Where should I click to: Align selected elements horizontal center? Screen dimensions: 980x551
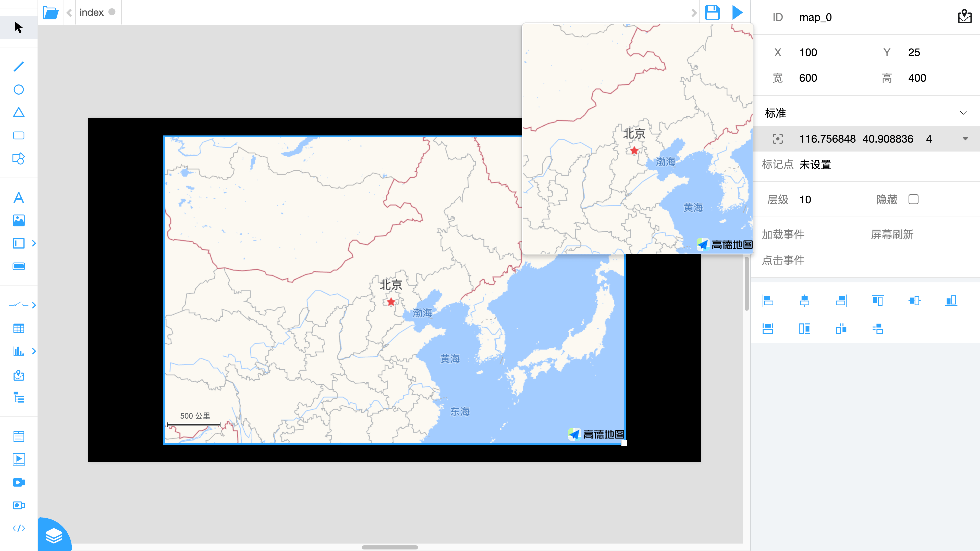[x=804, y=301]
